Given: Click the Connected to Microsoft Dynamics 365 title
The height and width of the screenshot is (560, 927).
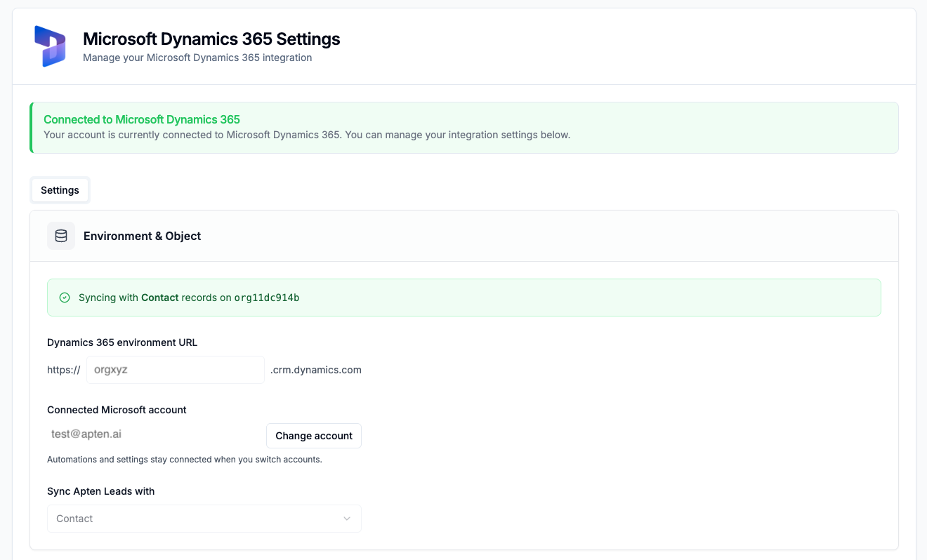Looking at the screenshot, I should coord(142,119).
